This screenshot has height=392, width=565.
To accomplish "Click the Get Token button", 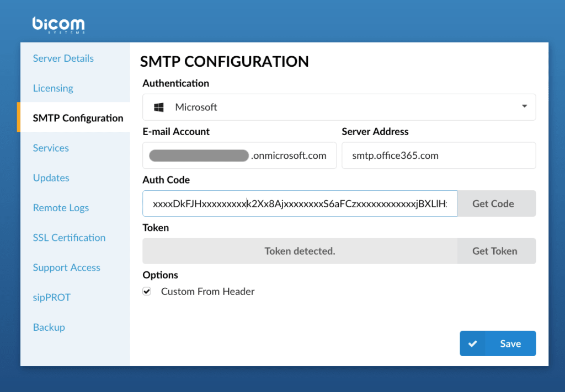I will click(497, 251).
